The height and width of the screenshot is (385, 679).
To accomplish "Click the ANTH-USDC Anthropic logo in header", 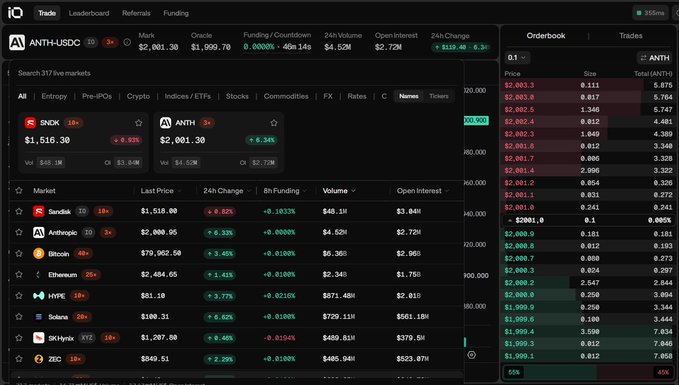I will 17,42.
